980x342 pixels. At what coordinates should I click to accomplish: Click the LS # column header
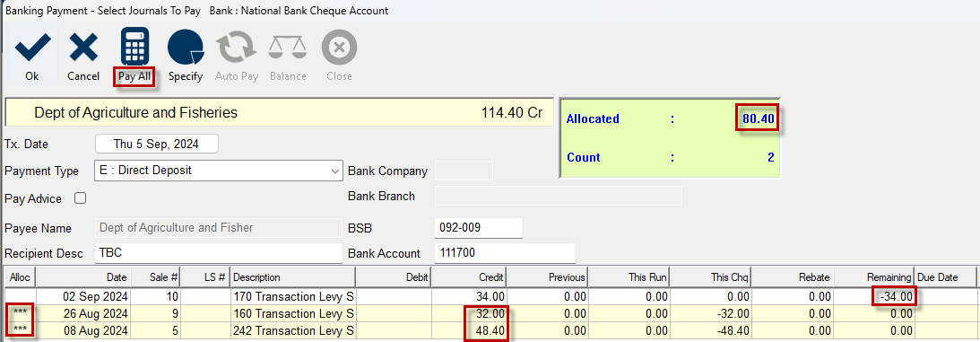(205, 277)
